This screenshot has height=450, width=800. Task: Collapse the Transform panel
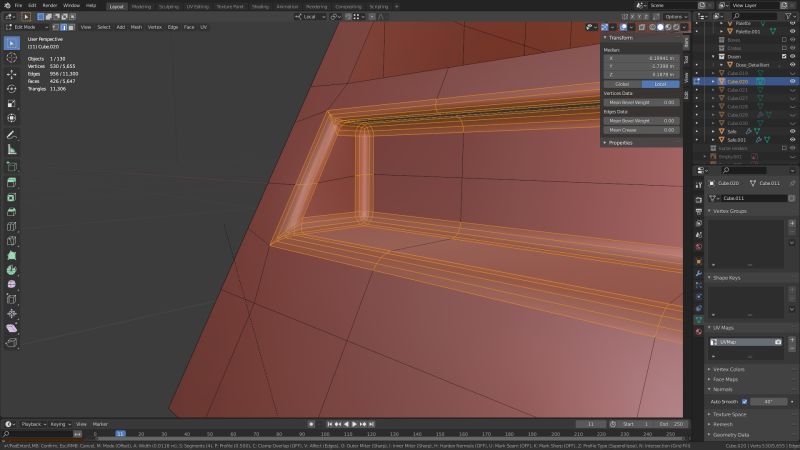click(x=620, y=38)
